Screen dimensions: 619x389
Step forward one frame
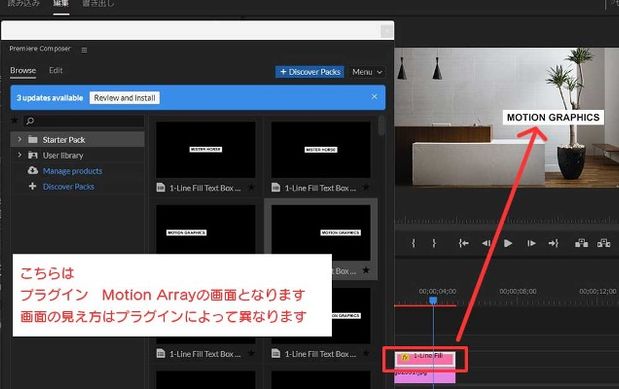tap(531, 243)
